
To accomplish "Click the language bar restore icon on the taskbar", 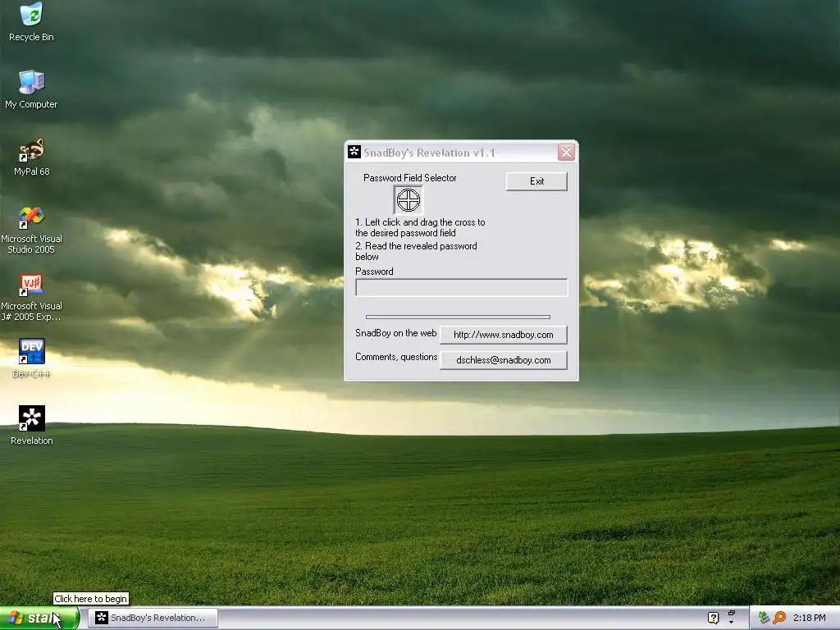I will 731,614.
